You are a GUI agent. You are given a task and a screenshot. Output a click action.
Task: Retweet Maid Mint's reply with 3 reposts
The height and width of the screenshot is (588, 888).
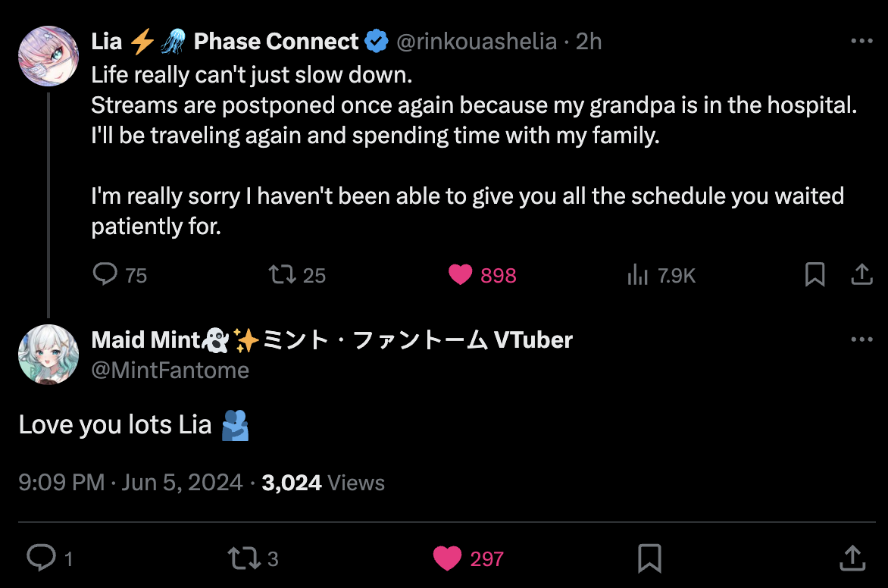coord(242,558)
